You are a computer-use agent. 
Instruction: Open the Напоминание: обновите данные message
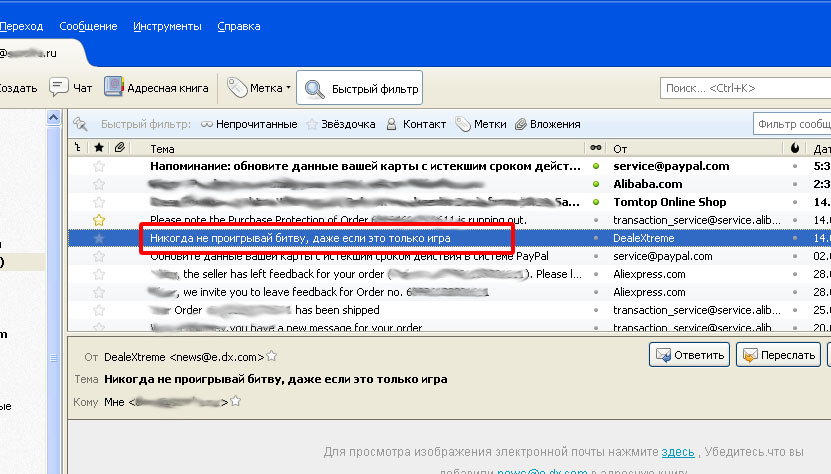[365, 166]
